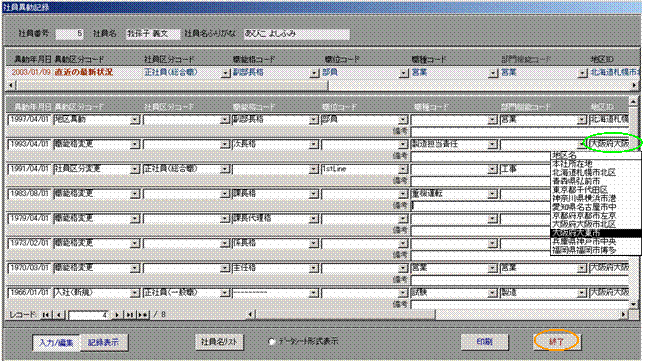
Task: Open the 係長格 dropdown in the 1973/02/01 row
Action: pos(314,243)
